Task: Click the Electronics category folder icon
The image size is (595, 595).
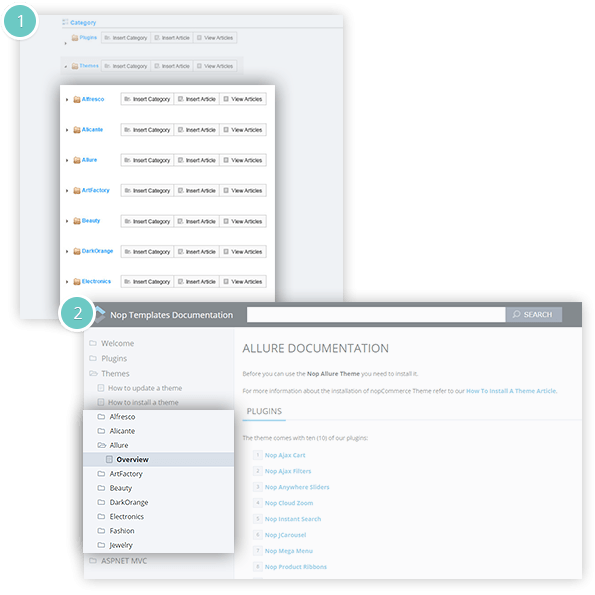Action: [x=77, y=282]
